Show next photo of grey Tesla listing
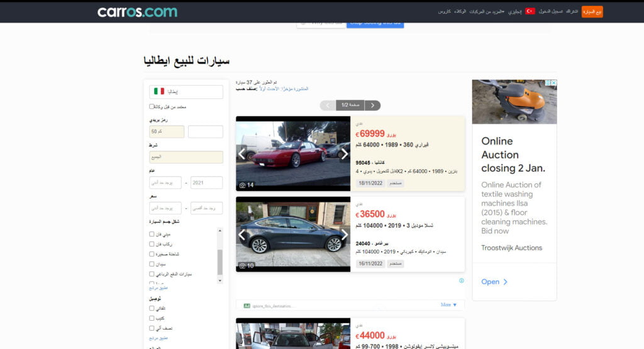The image size is (644, 349). (x=344, y=235)
